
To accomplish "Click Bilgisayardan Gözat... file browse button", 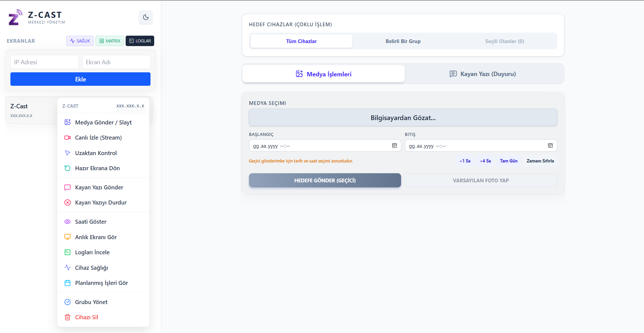I will tap(403, 118).
